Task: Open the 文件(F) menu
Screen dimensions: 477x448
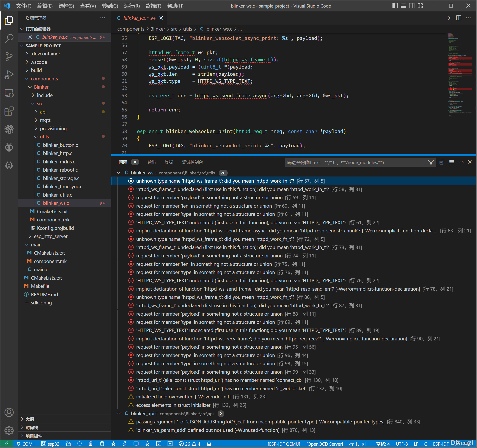Action: coord(24,6)
